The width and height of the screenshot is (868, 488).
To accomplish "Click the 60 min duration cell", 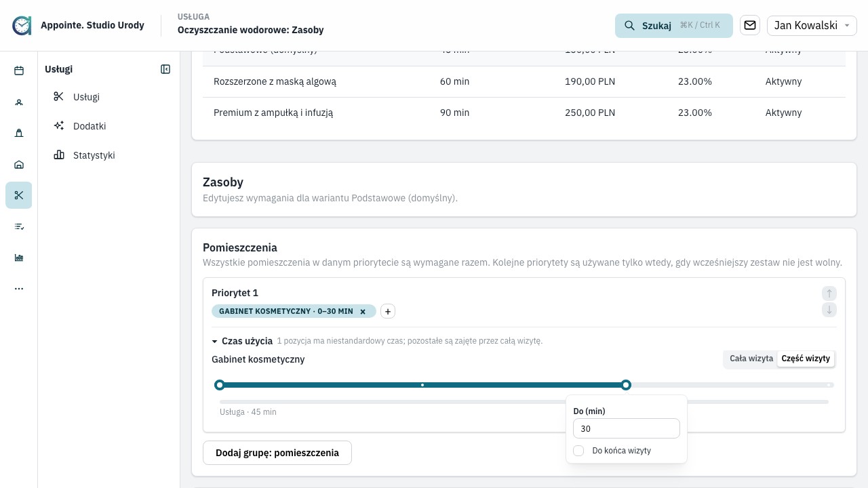I will 454,81.
